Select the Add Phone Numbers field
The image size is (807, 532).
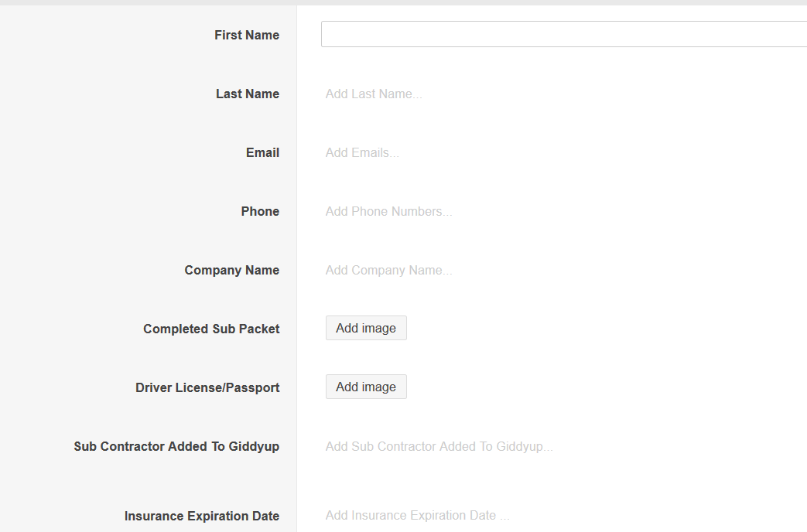[x=388, y=211]
